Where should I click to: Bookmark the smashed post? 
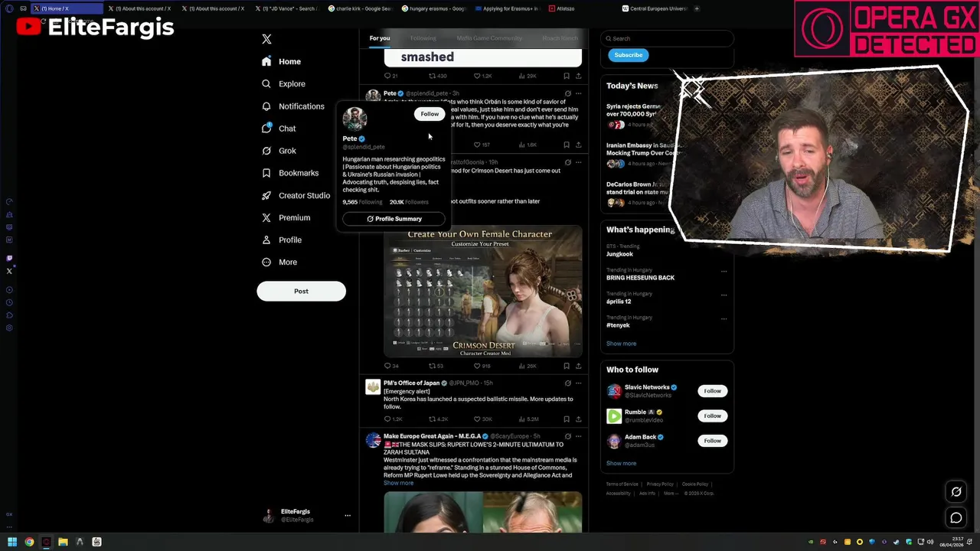567,76
